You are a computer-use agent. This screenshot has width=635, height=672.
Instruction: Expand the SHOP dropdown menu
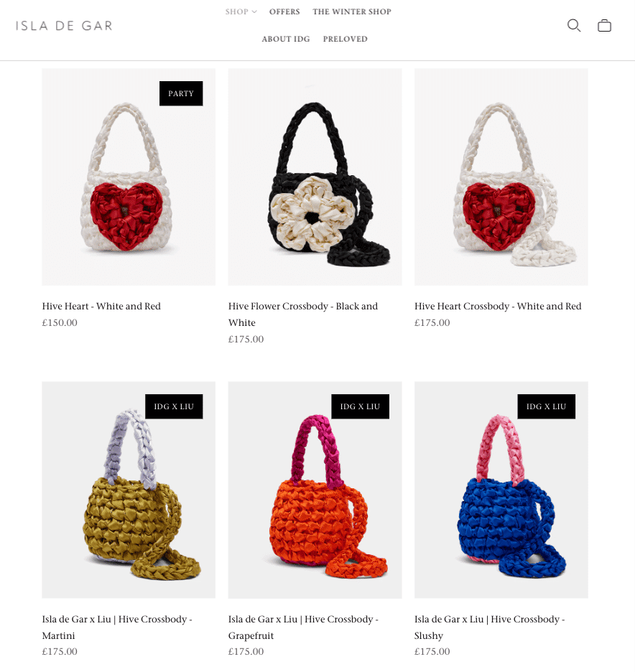pyautogui.click(x=241, y=11)
